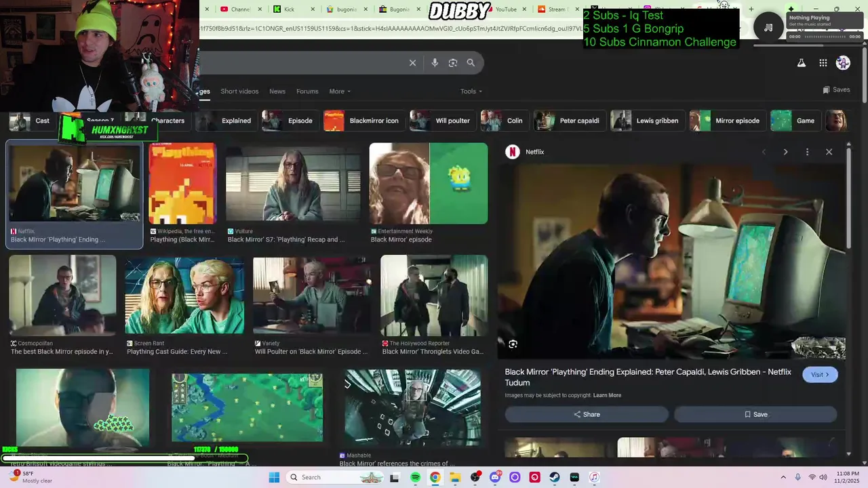Open the Vulture Plaything Recap image
The image size is (868, 488).
[293, 184]
